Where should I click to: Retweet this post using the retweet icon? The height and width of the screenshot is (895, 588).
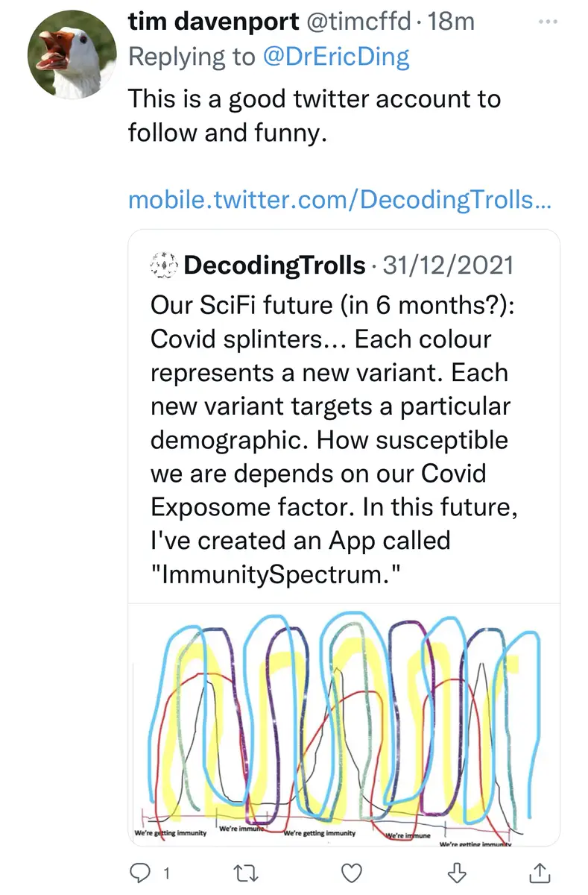pos(245,871)
